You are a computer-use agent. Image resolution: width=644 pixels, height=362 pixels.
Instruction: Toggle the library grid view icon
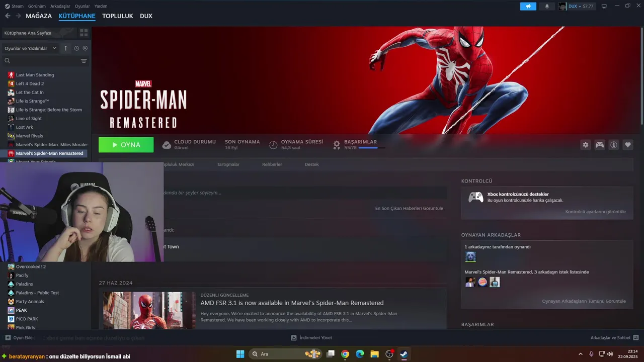[84, 33]
